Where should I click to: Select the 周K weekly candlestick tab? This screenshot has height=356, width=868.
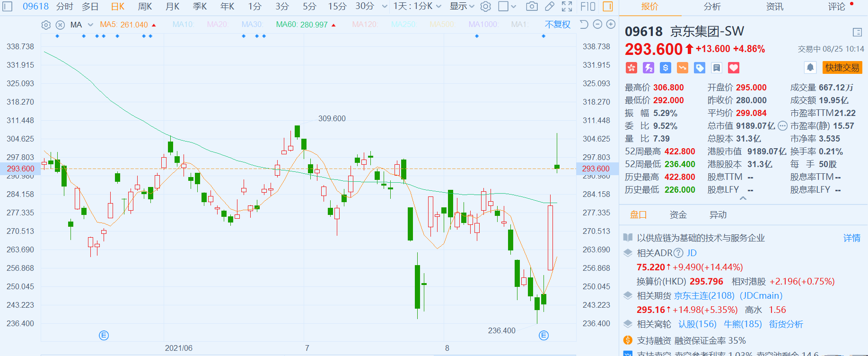point(145,7)
